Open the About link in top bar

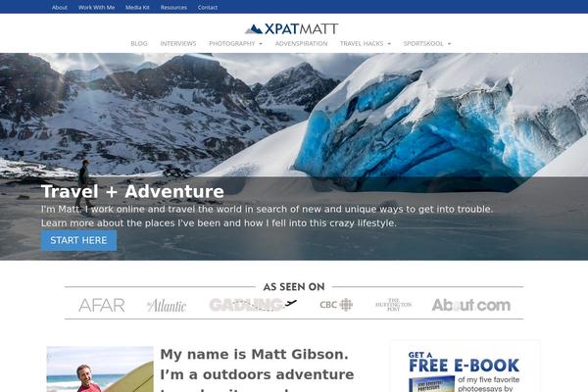[60, 7]
